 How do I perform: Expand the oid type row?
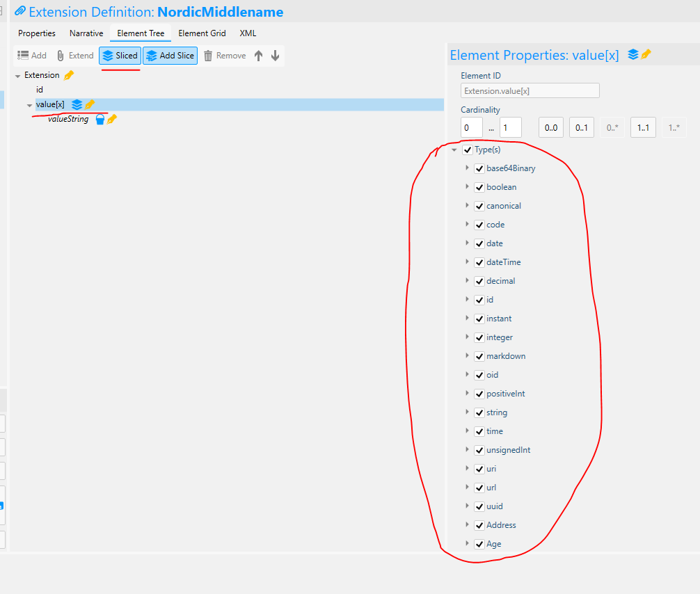tap(467, 374)
